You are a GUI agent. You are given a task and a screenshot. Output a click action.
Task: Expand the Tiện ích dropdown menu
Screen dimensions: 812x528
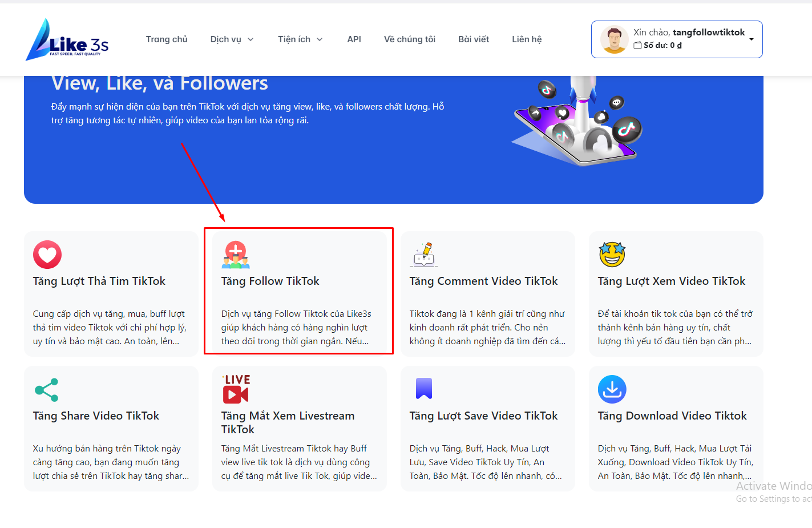[300, 39]
